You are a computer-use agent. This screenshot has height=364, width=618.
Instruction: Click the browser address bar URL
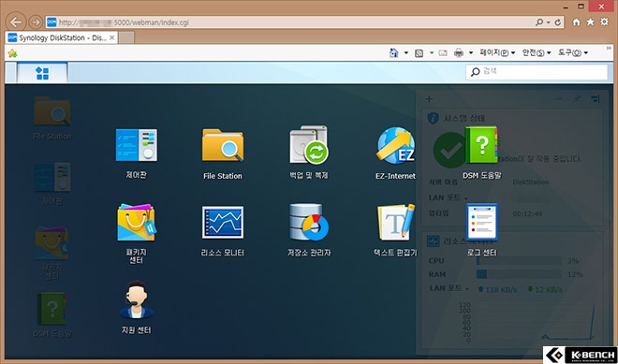[x=124, y=22]
